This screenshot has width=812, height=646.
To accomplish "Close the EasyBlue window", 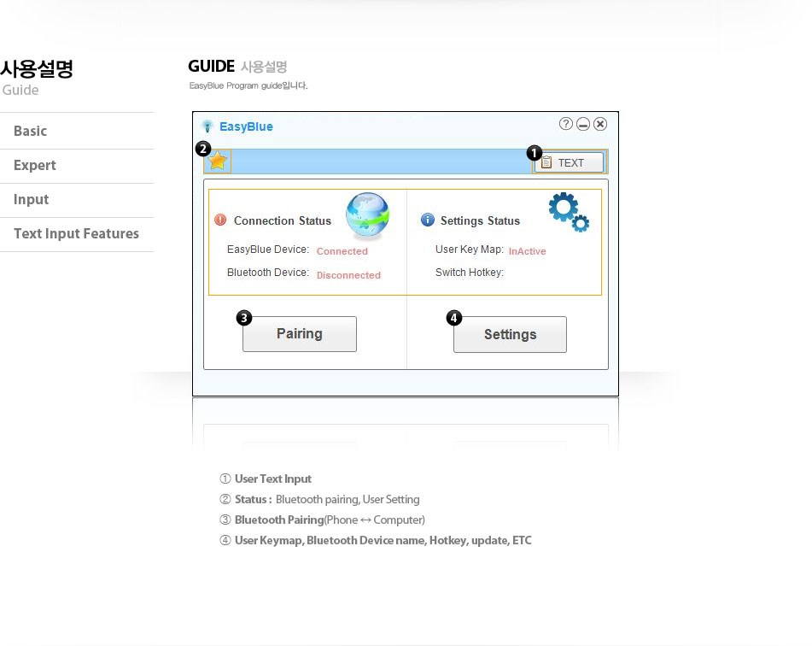I will pos(600,124).
